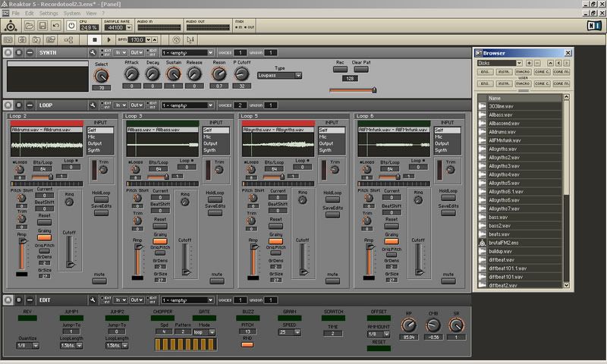Click the Reset button in Loop 2

44,222
